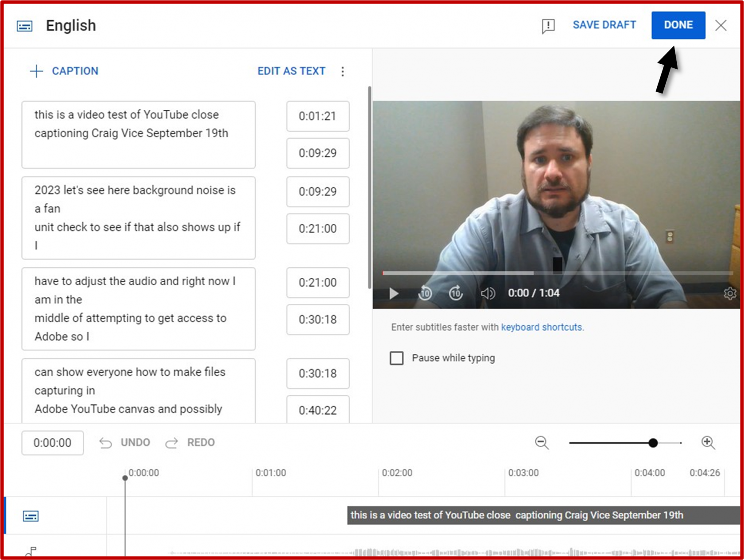Image resolution: width=744 pixels, height=560 pixels.
Task: Rewind the video 10 seconds
Action: (x=425, y=293)
